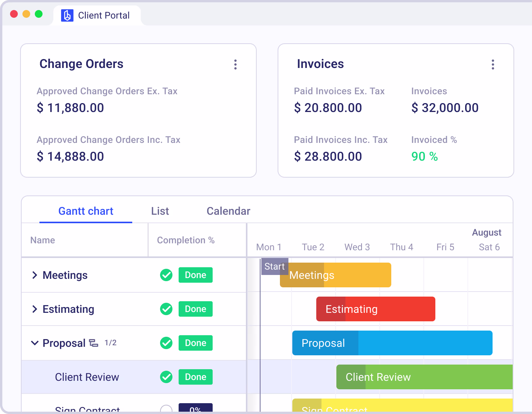Click Done badge in Meetings row

pos(196,275)
